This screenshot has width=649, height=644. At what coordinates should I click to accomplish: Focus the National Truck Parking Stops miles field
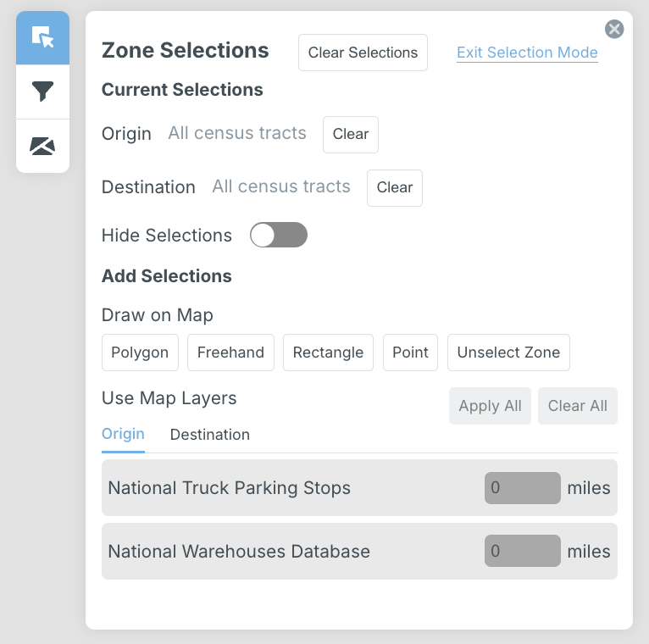click(x=522, y=488)
